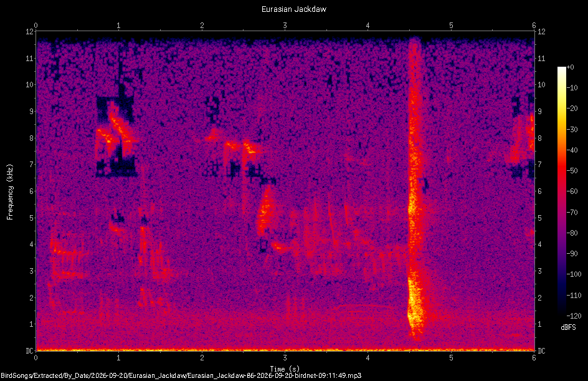Click the bottom time axis '6' label
The height and width of the screenshot is (381, 588).
[534, 358]
